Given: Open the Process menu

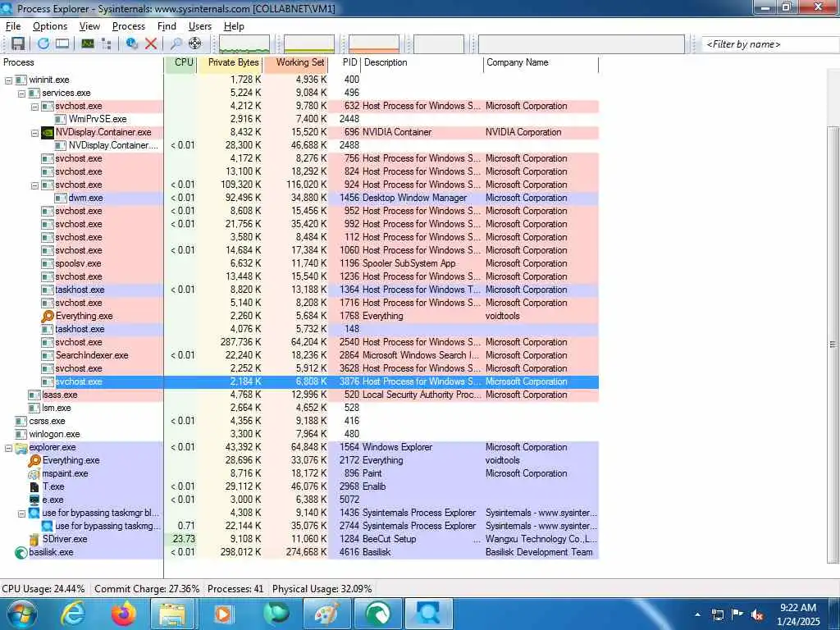Looking at the screenshot, I should (x=129, y=25).
